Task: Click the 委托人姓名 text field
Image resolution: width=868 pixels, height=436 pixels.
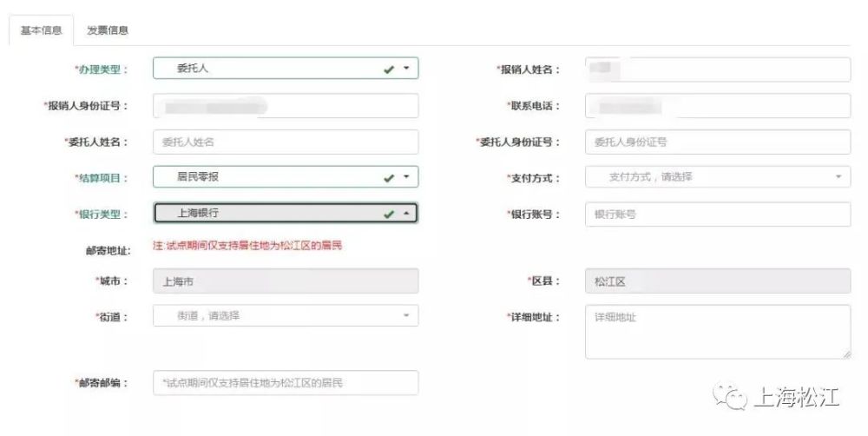Action: 286,142
